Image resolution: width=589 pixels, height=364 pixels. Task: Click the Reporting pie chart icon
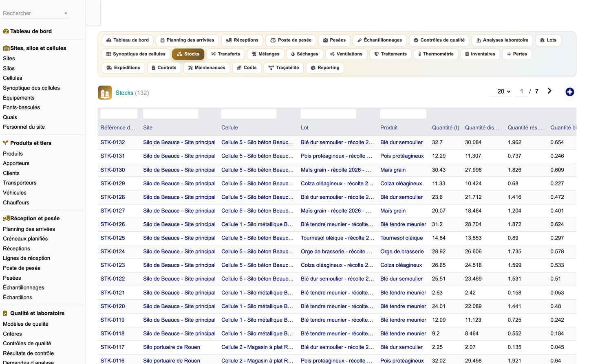[313, 68]
